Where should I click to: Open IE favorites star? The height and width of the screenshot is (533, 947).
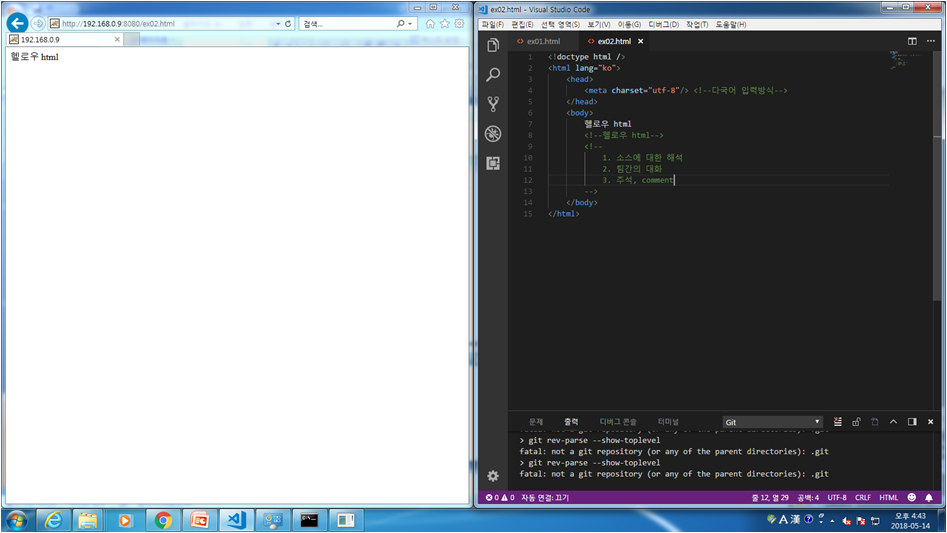click(445, 24)
